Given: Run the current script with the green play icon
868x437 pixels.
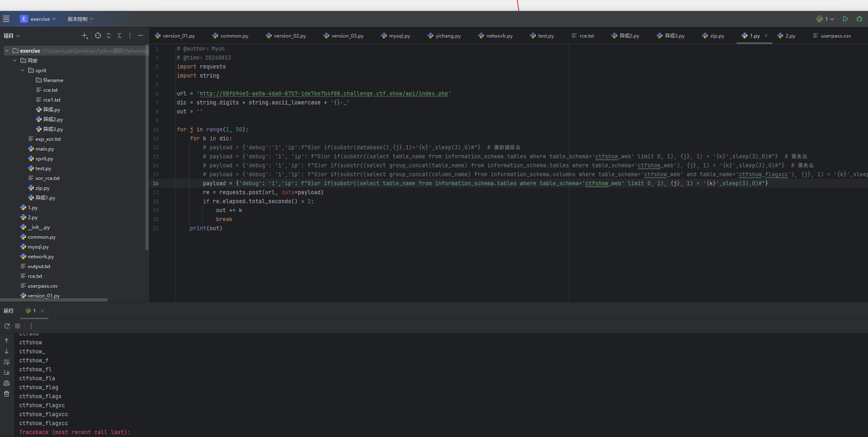Looking at the screenshot, I should coord(846,19).
